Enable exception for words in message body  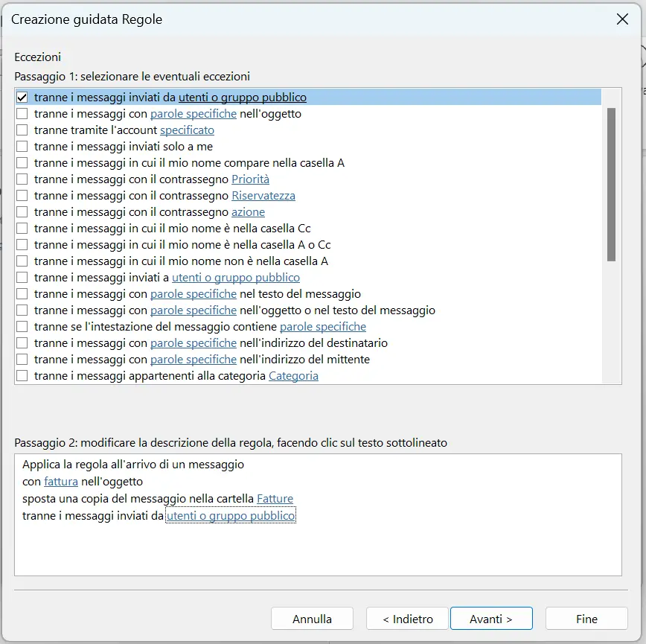click(21, 293)
